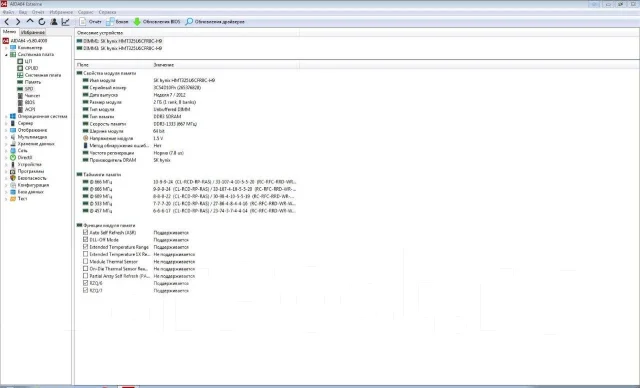Switch to the Избранное sidebar tab
Viewport: 640px width, 388px height.
pyautogui.click(x=33, y=32)
